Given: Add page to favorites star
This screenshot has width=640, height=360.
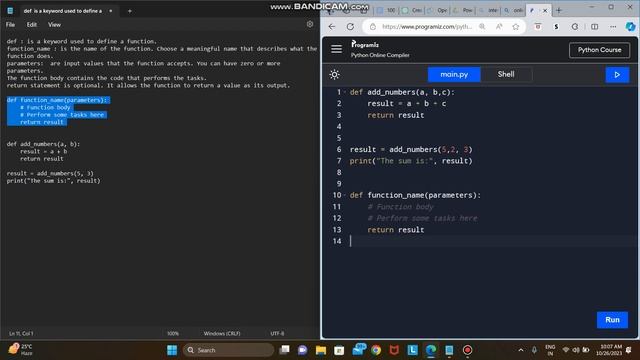Looking at the screenshot, I should [516, 27].
